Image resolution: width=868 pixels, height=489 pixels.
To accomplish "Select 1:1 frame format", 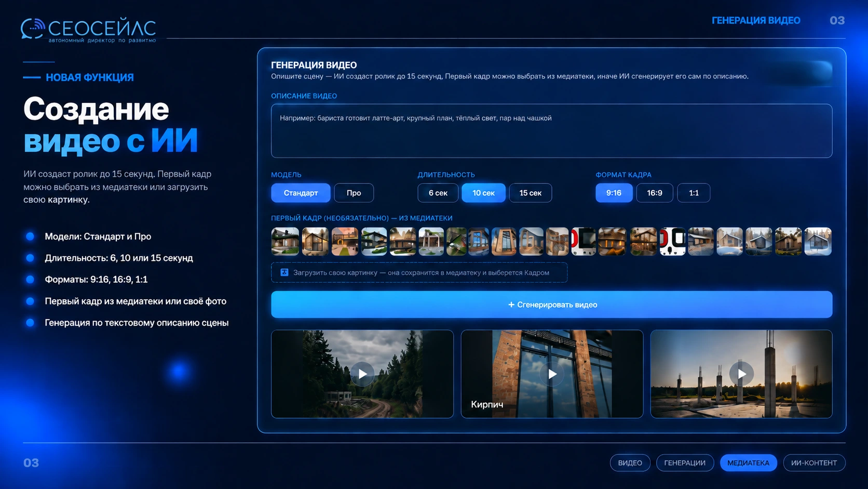I will point(694,193).
